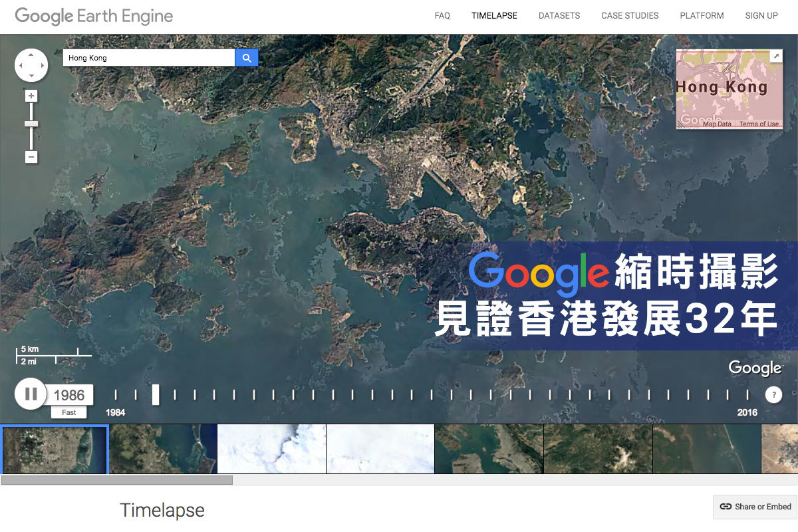Click the Sign Up link

[761, 16]
